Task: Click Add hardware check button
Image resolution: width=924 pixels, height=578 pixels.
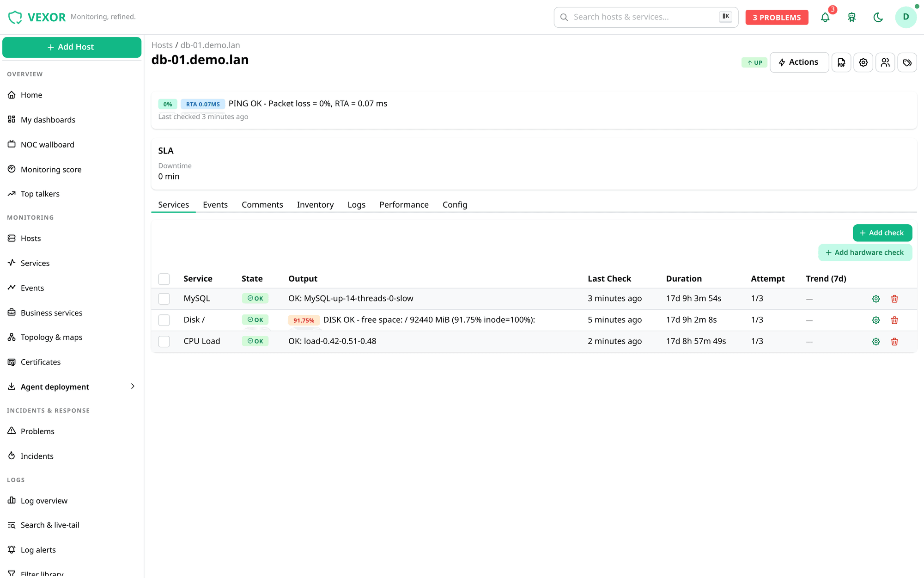Action: 865,252
